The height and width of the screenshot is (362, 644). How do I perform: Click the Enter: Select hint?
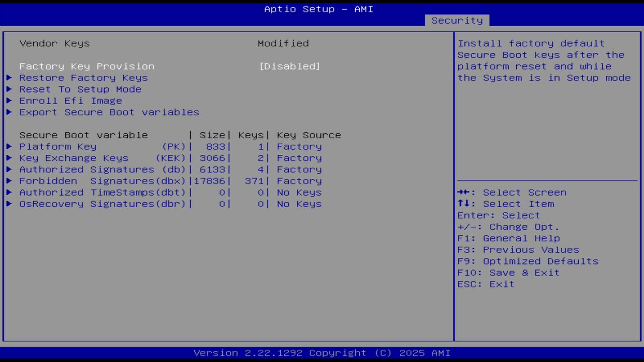click(499, 216)
